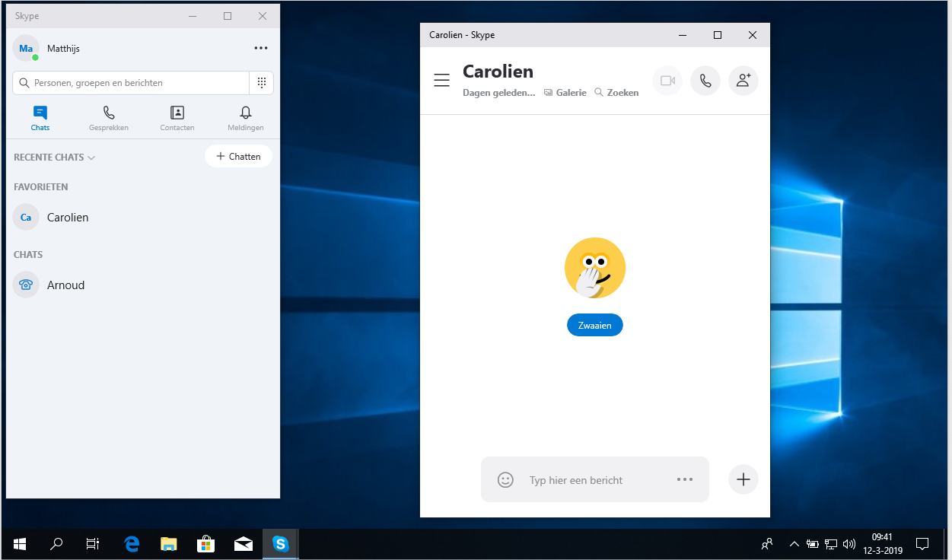Show hidden system tray icons
The image size is (952, 560).
pos(794,544)
